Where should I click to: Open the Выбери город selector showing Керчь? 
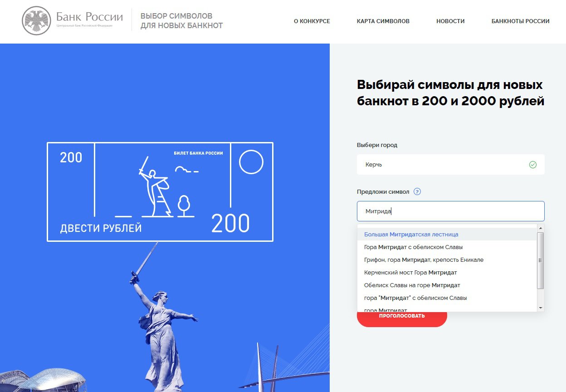pos(451,165)
